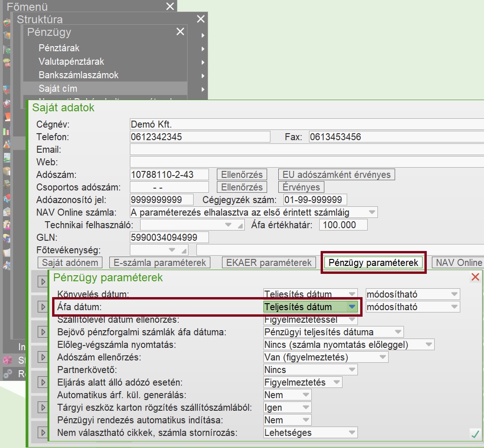Open the shopping basket sidebar icon
Image resolution: width=484 pixels, height=448 pixels.
pyautogui.click(x=7, y=22)
